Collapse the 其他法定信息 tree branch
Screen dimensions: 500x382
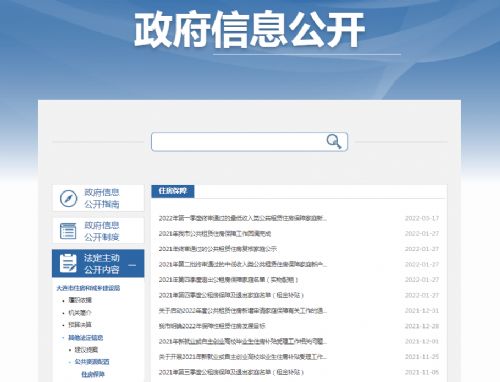coord(63,337)
